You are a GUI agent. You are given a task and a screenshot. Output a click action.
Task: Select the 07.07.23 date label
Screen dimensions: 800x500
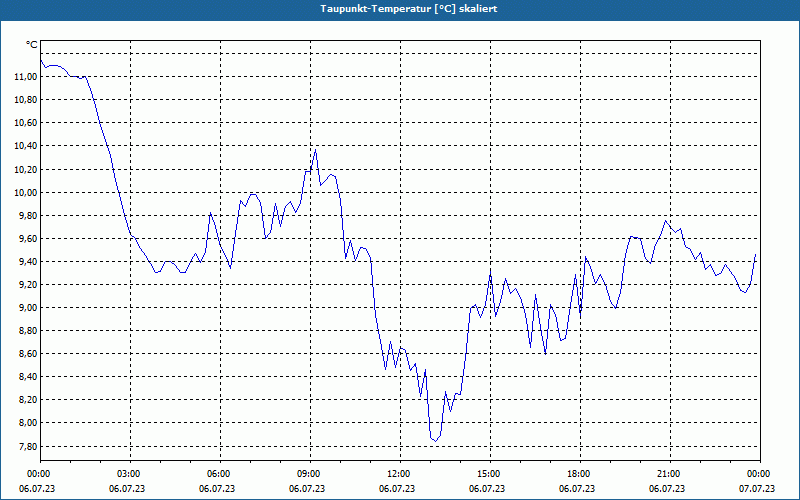757,489
